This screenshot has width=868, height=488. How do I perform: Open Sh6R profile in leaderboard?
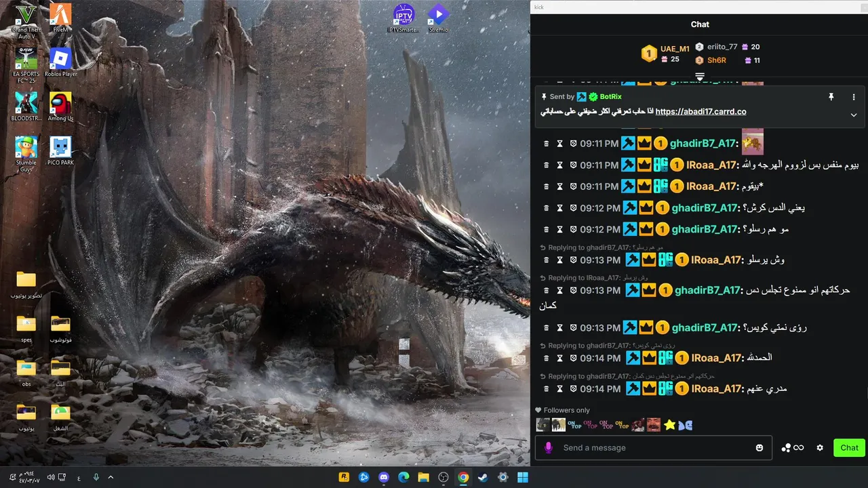716,60
